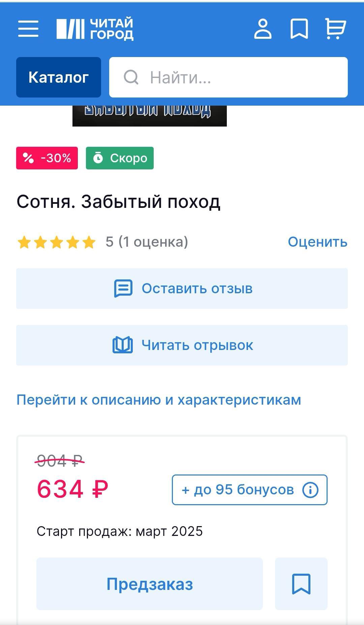Open the Каталог menu
The height and width of the screenshot is (625, 364).
coord(59,77)
